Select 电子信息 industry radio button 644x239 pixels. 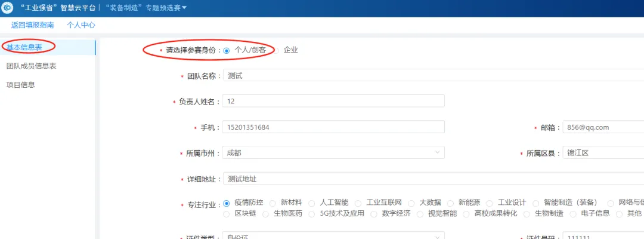(x=574, y=214)
